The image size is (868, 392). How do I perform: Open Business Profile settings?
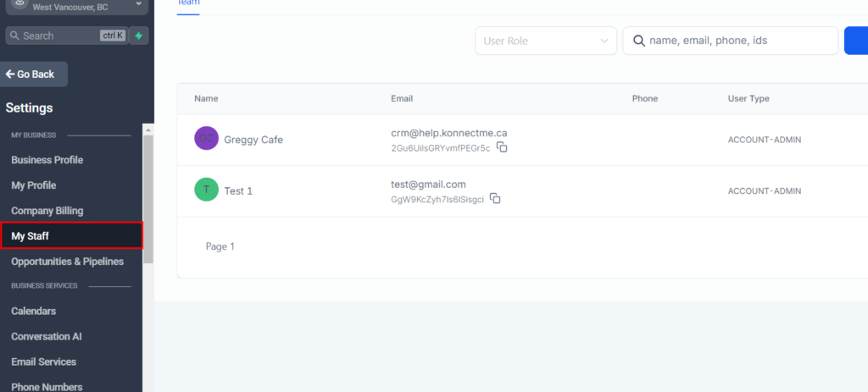pos(47,160)
